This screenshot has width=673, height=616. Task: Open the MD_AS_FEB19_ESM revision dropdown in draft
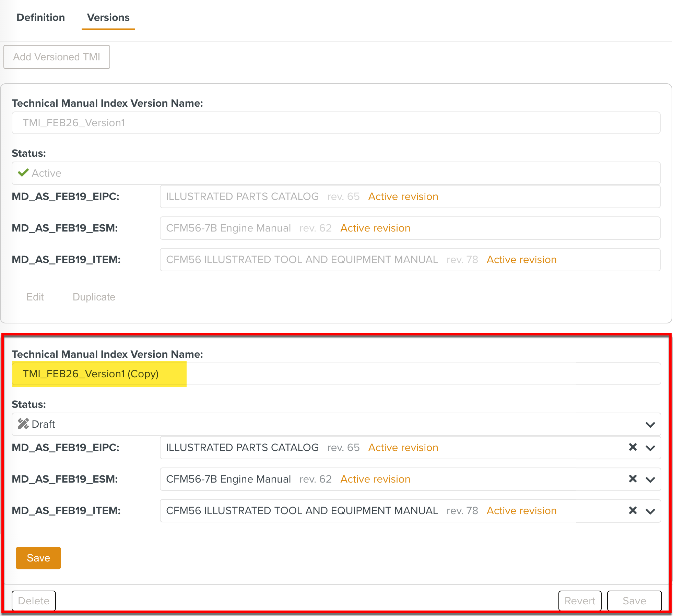(650, 479)
